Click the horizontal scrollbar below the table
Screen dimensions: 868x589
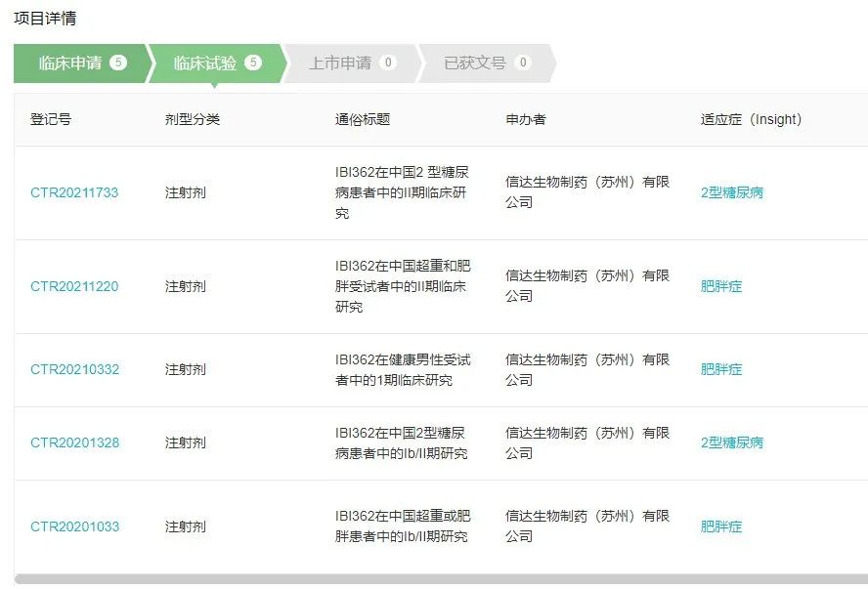click(x=440, y=579)
